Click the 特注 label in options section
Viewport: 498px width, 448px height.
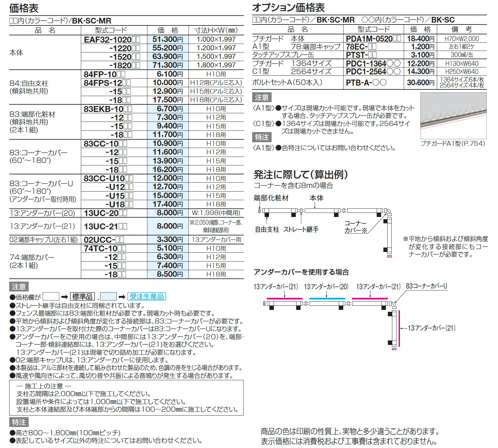pos(262,137)
